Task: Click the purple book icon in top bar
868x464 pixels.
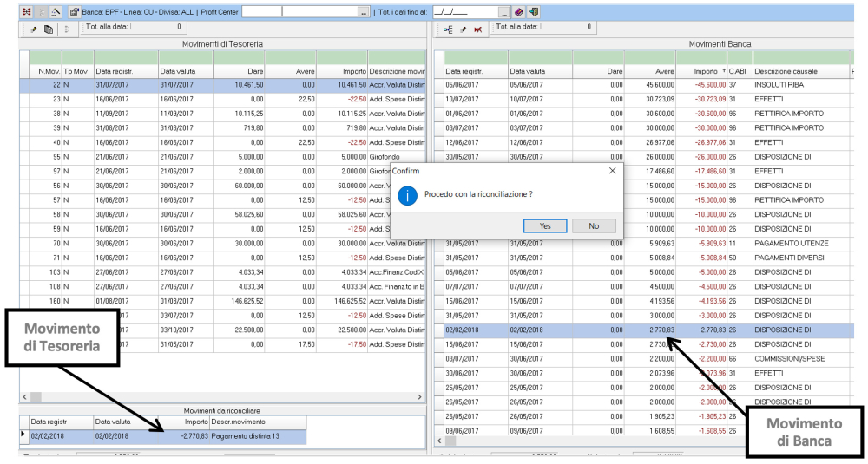Action: coord(518,10)
